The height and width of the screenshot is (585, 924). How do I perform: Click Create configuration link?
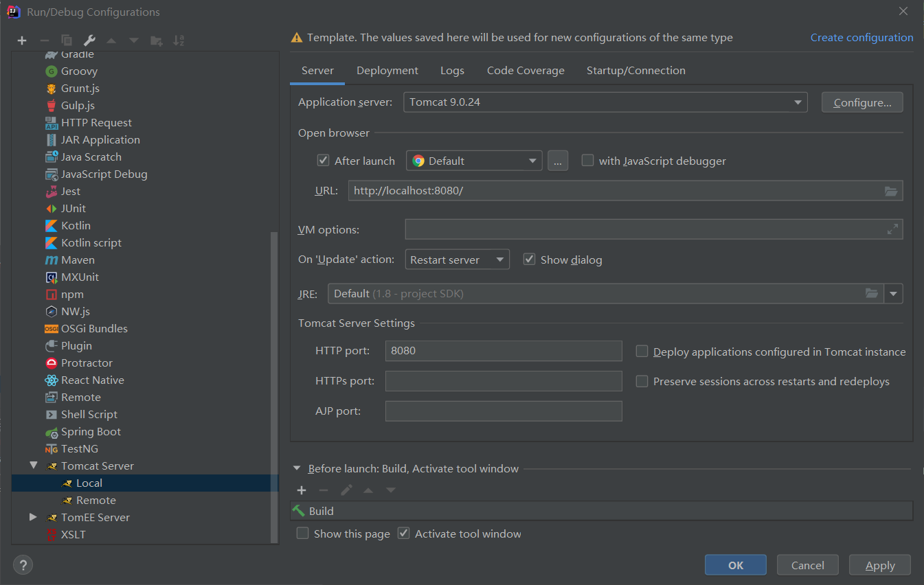tap(862, 38)
